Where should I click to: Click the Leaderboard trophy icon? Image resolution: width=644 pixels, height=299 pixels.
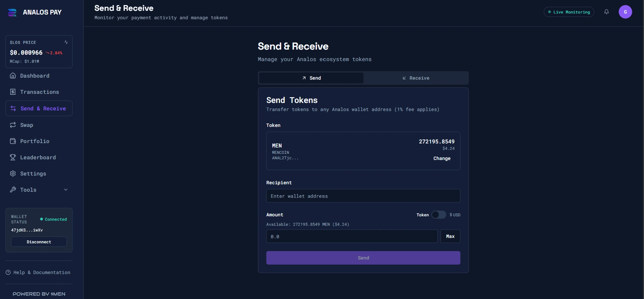coord(13,157)
